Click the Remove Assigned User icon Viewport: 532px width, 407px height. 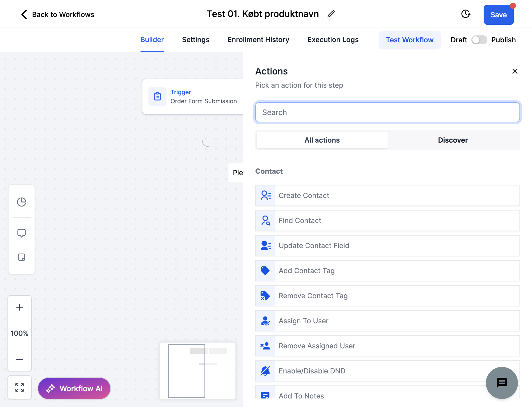point(265,346)
